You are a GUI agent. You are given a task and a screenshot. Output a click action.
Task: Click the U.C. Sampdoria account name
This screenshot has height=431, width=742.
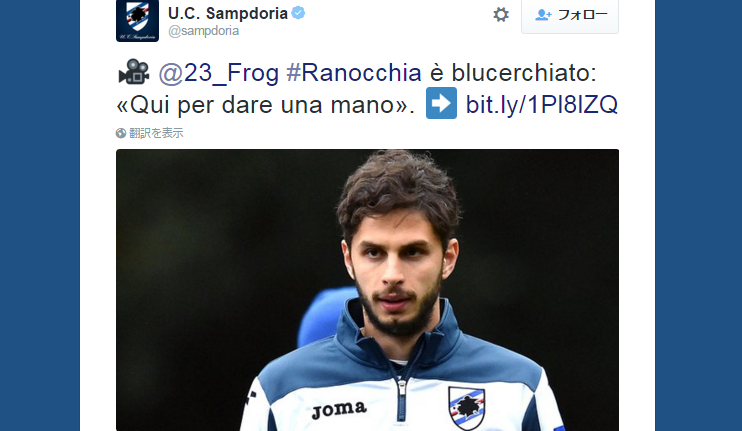[228, 13]
